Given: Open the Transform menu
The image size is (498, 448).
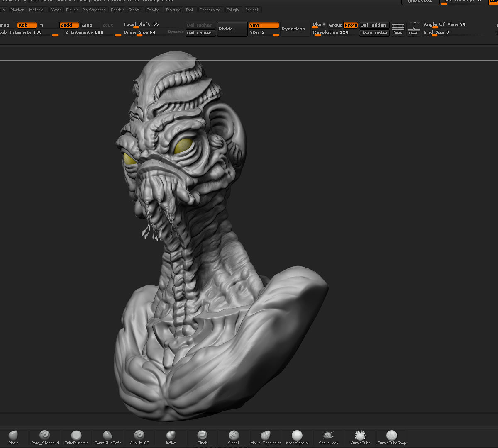Looking at the screenshot, I should [x=210, y=10].
